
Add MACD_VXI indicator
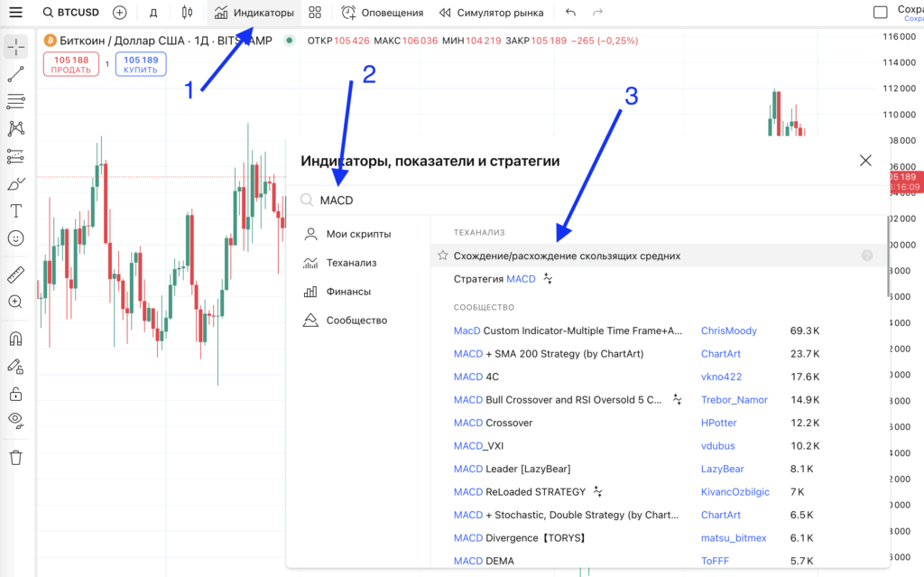click(478, 446)
